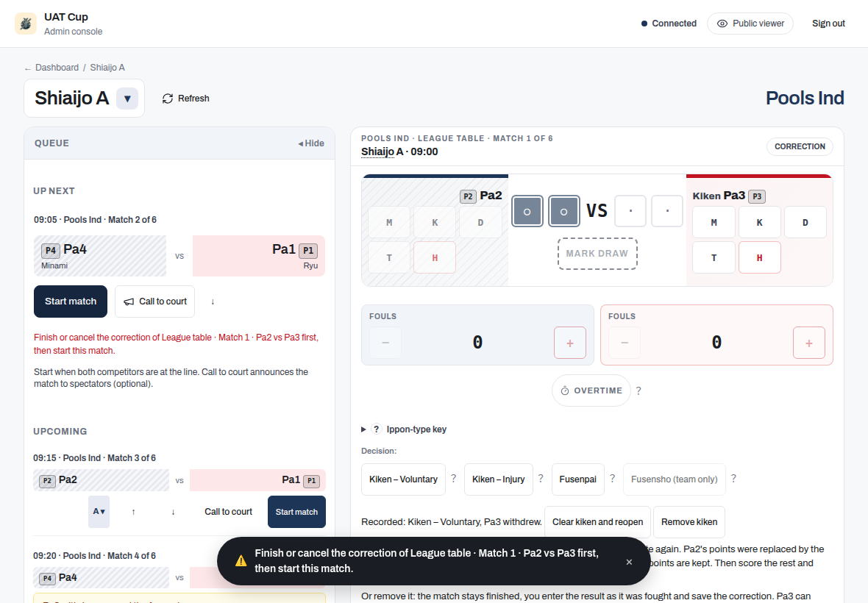Open the Shiaijo A court dropdown

pyautogui.click(x=127, y=99)
